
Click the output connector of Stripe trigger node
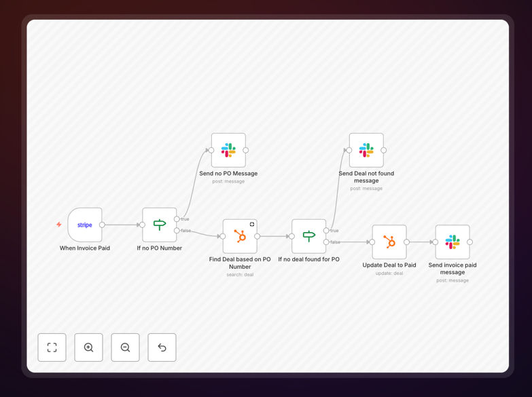click(x=102, y=225)
